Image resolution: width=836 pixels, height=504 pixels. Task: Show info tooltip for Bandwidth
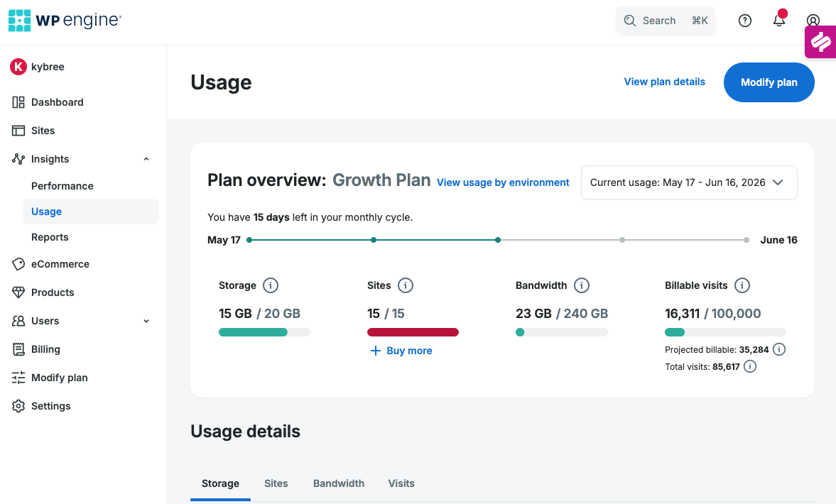(582, 285)
